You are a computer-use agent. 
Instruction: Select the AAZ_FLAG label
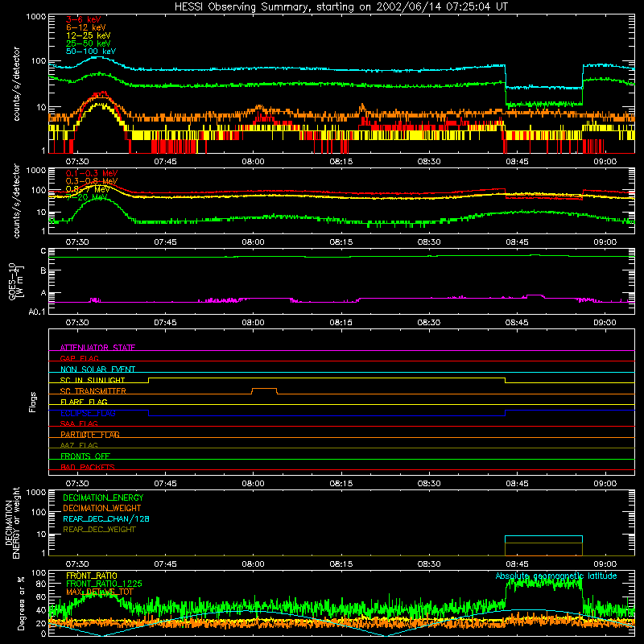pyautogui.click(x=79, y=445)
